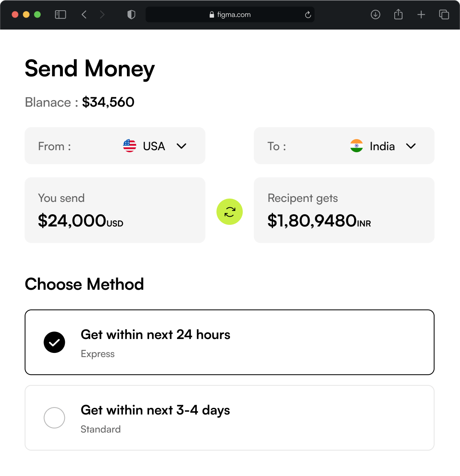Screen dimensions: 460x476
Task: Click the downloads icon
Action: coord(375,14)
